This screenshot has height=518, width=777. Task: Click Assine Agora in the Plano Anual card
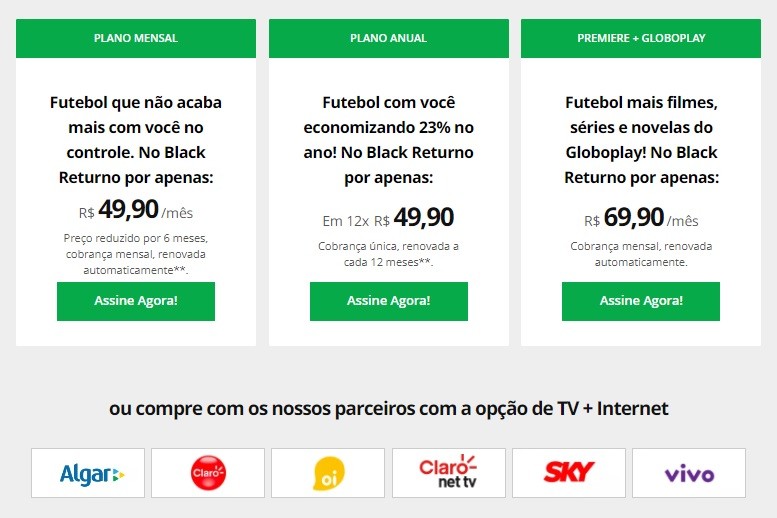(388, 301)
